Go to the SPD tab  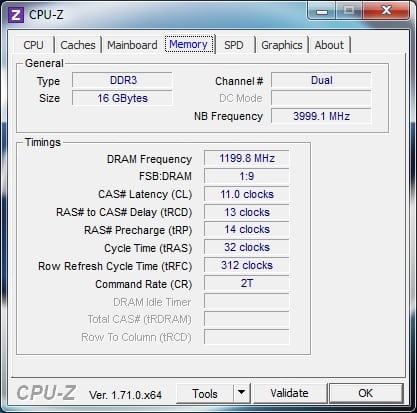[234, 45]
